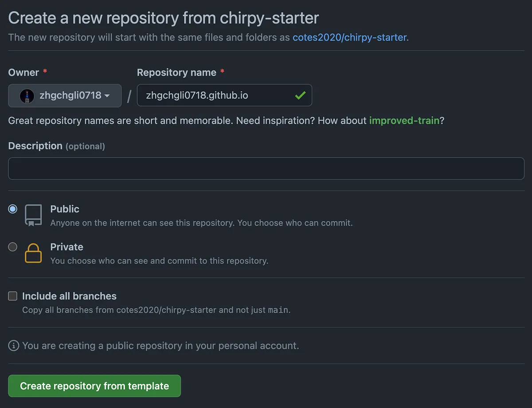Viewport: 532px width, 408px height.
Task: Select the Private visibility radio button
Action: coord(13,247)
